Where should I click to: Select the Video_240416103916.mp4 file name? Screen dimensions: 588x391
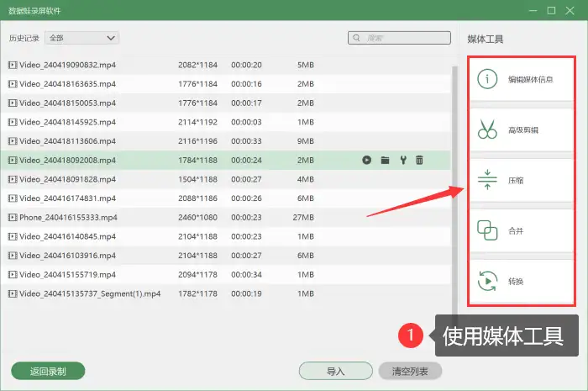tap(67, 256)
